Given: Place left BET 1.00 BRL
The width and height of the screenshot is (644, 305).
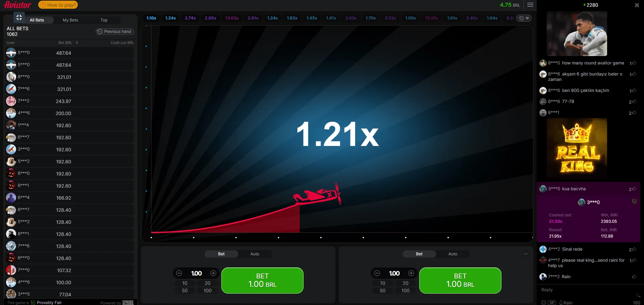Looking at the screenshot, I should [x=262, y=281].
